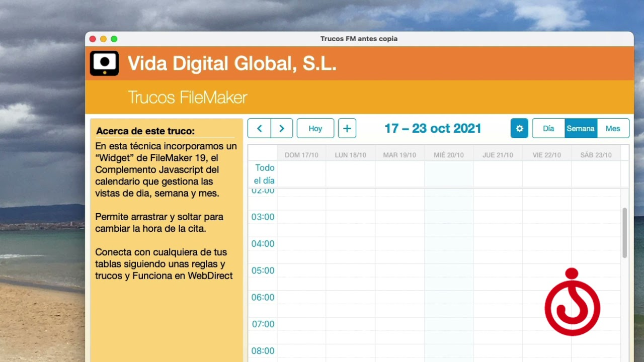644x362 pixels.
Task: Click the Vida Digital Global logo icon
Action: (104, 63)
